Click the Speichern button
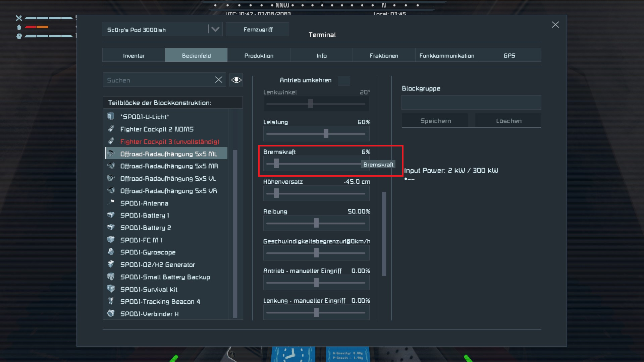The width and height of the screenshot is (644, 362). (435, 121)
